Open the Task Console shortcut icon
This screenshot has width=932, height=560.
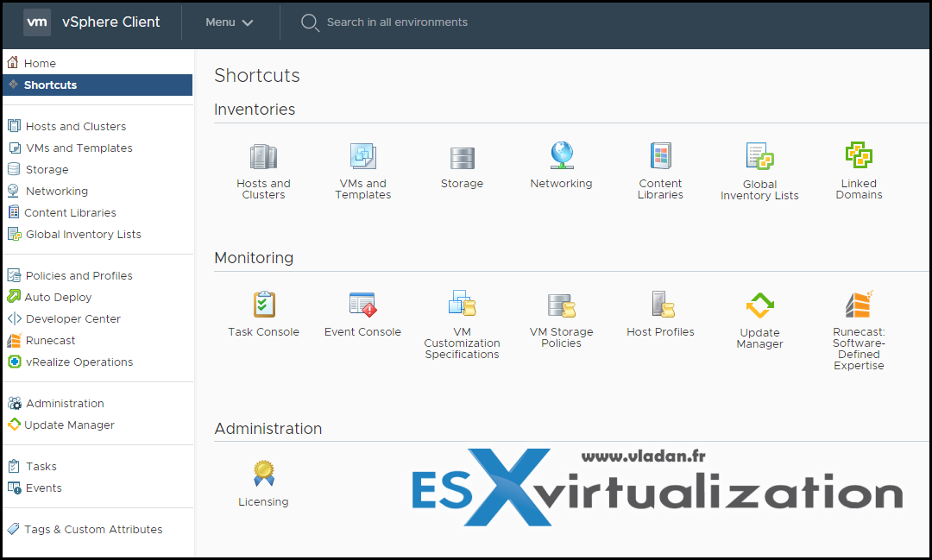tap(263, 305)
